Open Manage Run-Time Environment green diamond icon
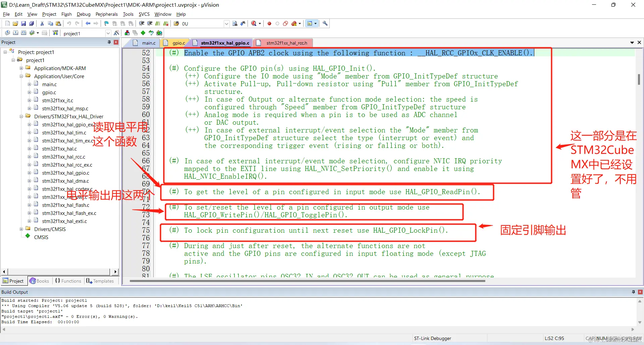The height and width of the screenshot is (345, 644). 143,33
